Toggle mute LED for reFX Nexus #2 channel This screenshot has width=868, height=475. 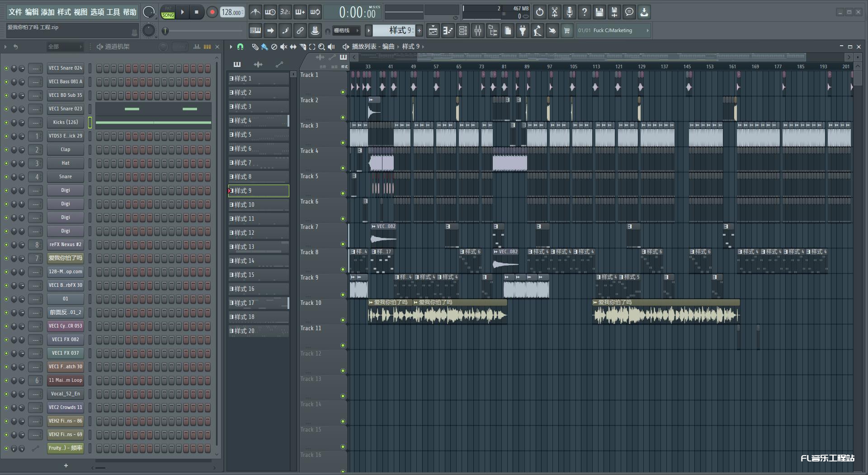6,245
